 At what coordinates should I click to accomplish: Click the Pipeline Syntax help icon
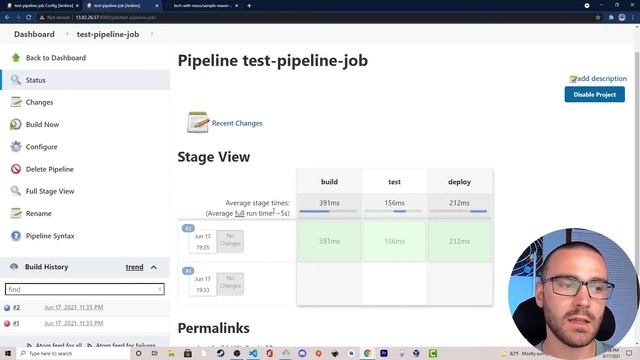coord(16,236)
